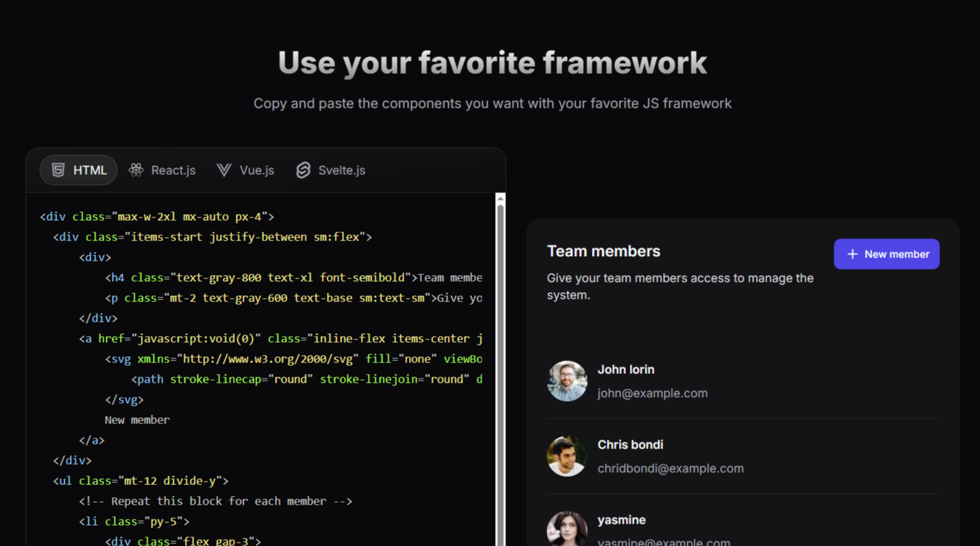Open Chris bondi's profile picture
Screen dimensions: 980x546
coord(567,456)
